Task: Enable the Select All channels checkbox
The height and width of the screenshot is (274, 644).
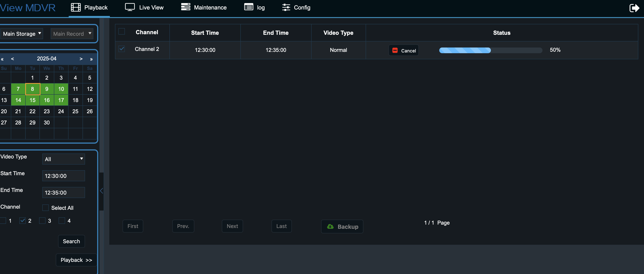Action: pyautogui.click(x=45, y=208)
